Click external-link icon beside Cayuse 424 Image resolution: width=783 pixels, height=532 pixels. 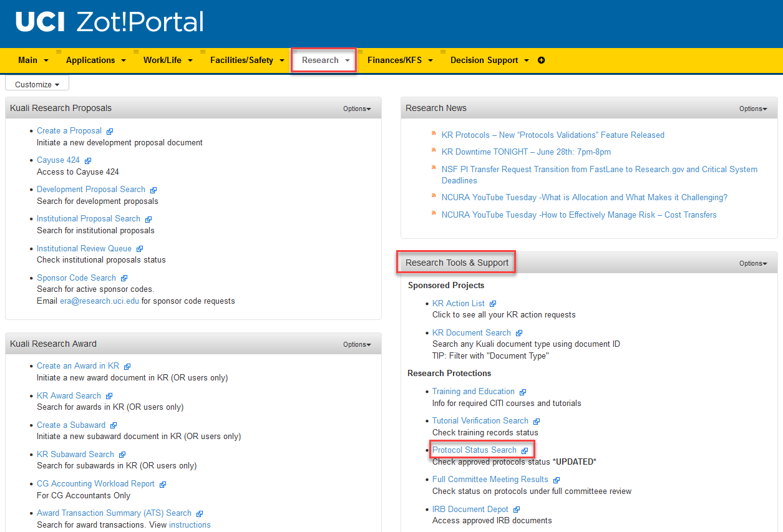point(88,161)
